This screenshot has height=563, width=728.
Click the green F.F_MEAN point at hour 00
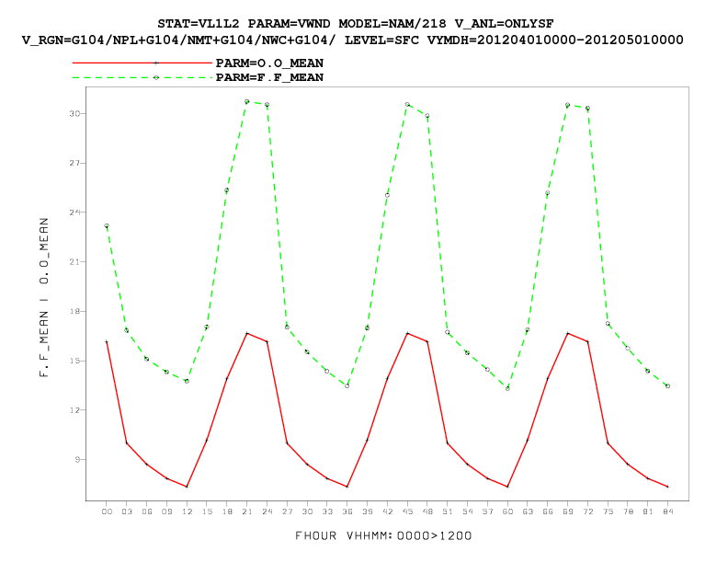[107, 226]
